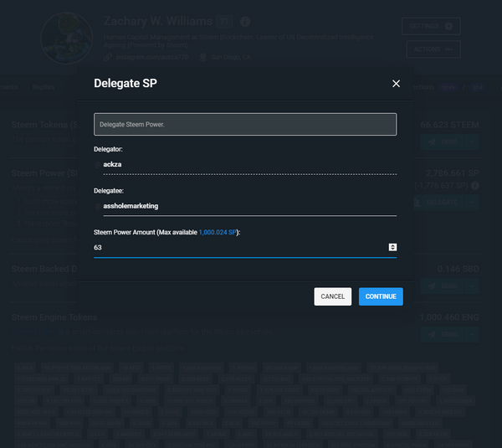The height and width of the screenshot is (448, 502).
Task: Increment the Steem Power amount stepper
Action: coord(393,245)
